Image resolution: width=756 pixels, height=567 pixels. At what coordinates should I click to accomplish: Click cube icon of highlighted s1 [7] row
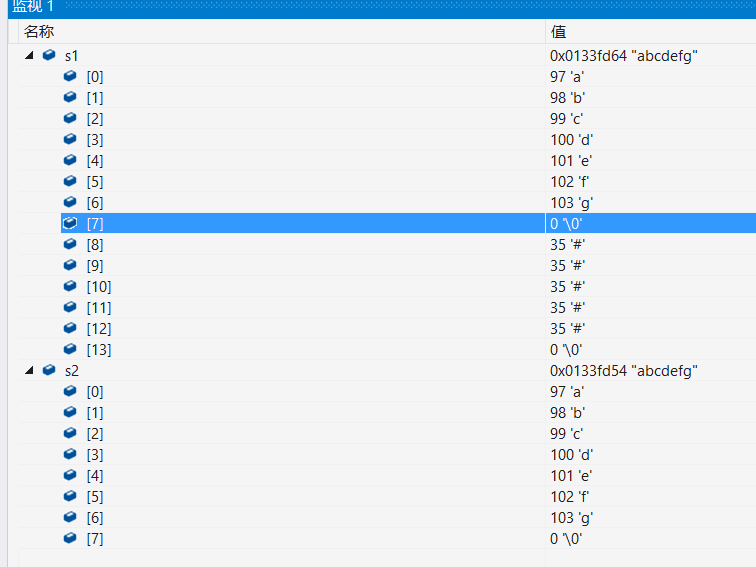tap(70, 223)
